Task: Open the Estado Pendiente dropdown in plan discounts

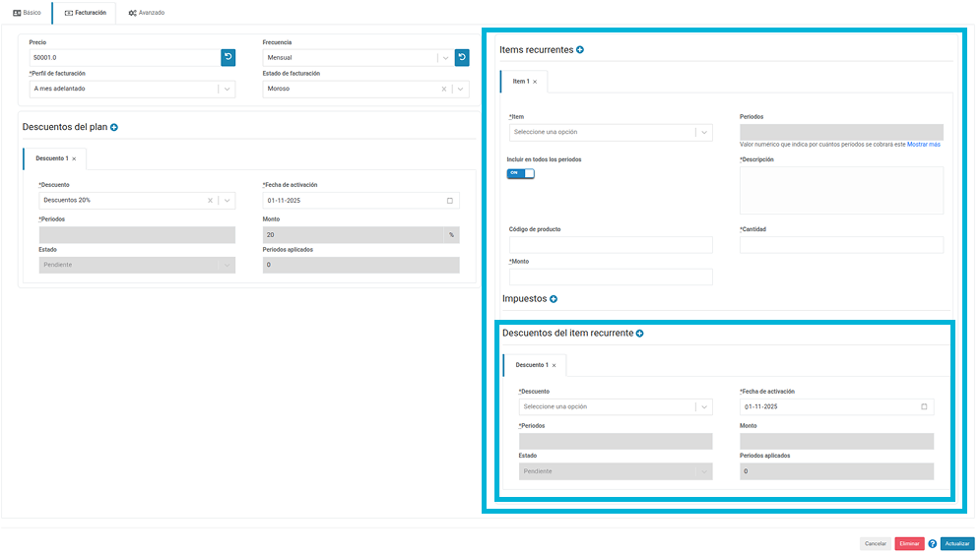Action: tap(137, 265)
